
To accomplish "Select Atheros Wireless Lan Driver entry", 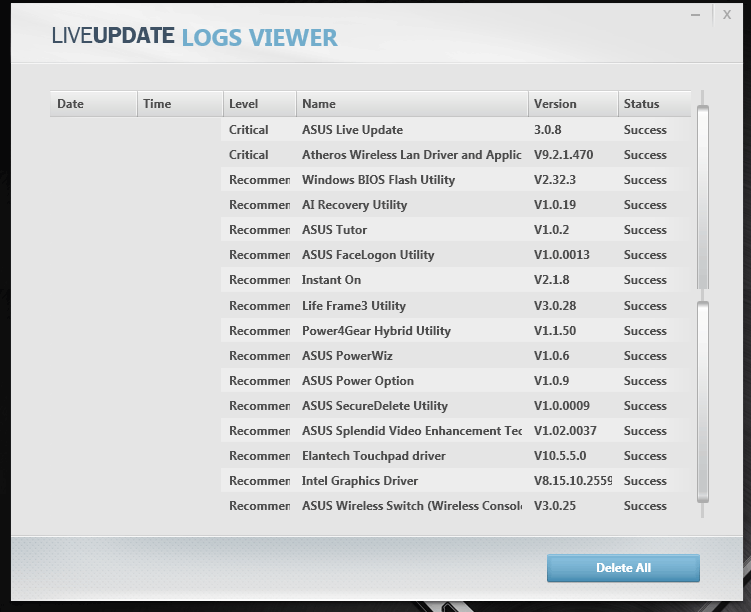I will (455, 155).
